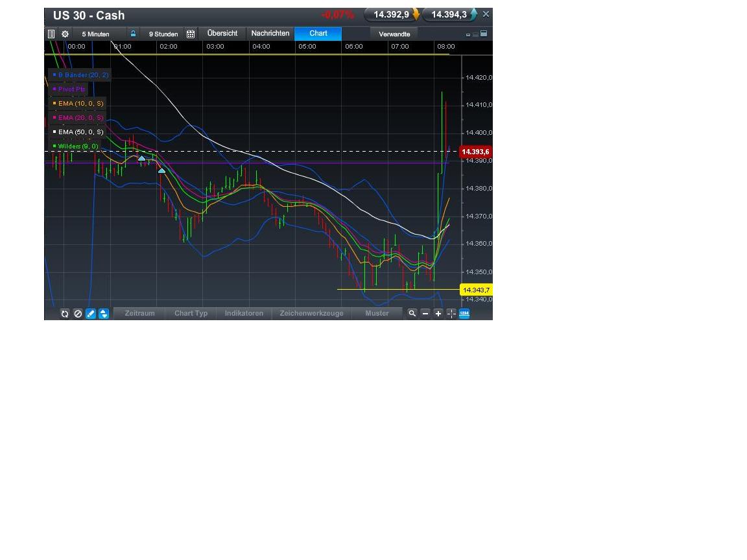Activate the crosshair cursor icon
Viewport: 747px width, 560px height.
(451, 313)
